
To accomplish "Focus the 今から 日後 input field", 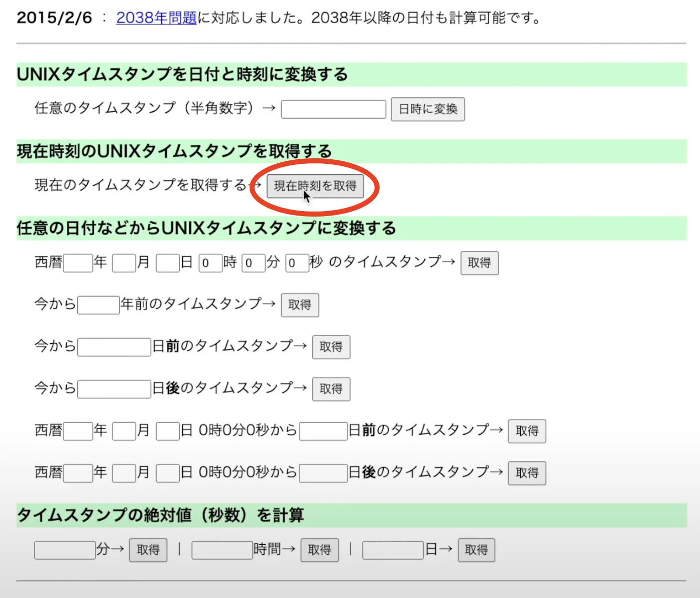I will point(114,389).
